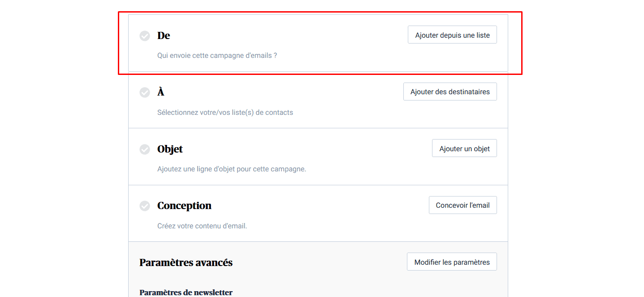This screenshot has height=297, width=644.
Task: Click the check icon beside the De section
Action: click(x=144, y=35)
